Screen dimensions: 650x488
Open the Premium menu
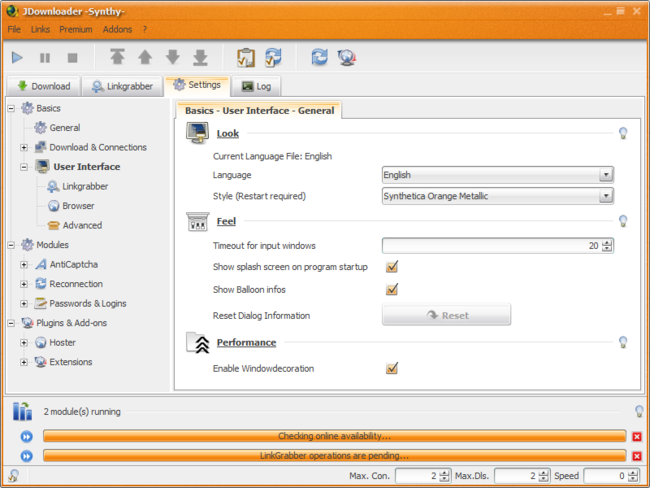pos(76,29)
